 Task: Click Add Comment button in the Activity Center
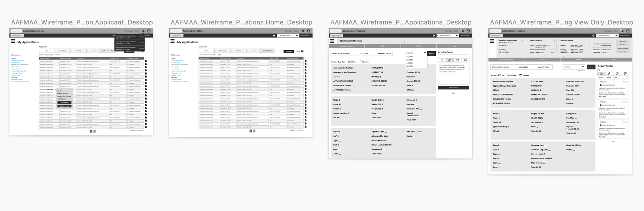click(x=453, y=88)
